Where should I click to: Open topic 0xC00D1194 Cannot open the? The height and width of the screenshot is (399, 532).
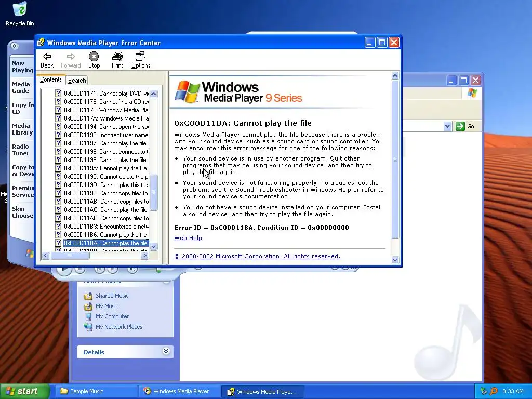pyautogui.click(x=106, y=127)
